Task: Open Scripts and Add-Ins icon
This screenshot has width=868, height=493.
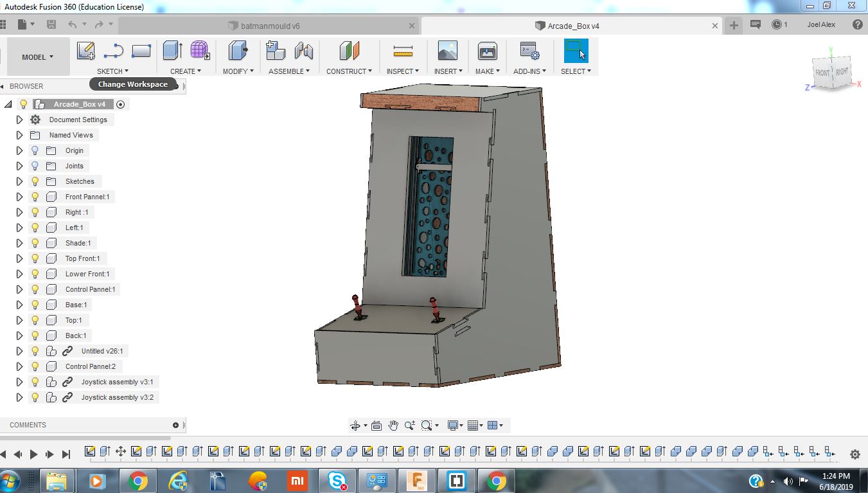Action: coord(529,51)
